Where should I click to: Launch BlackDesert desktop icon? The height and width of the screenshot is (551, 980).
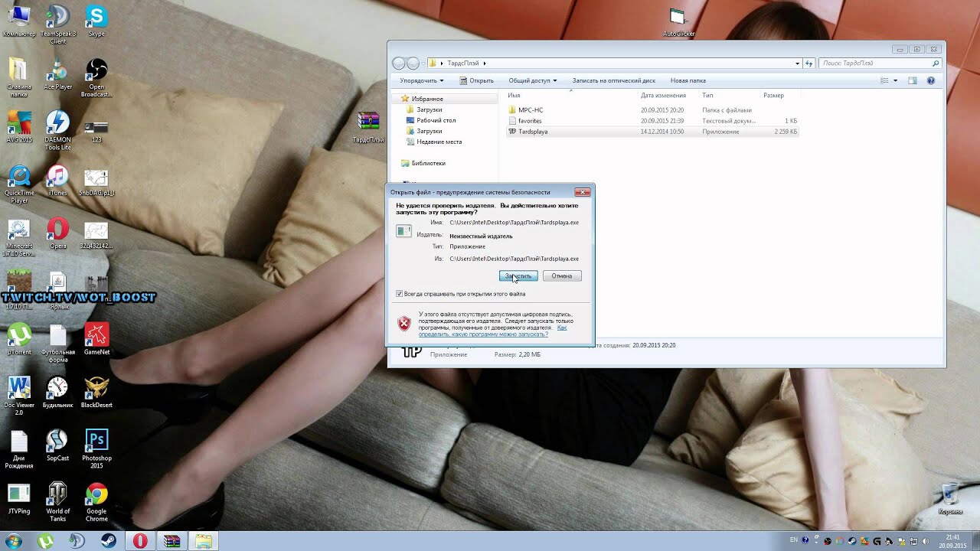pos(96,393)
